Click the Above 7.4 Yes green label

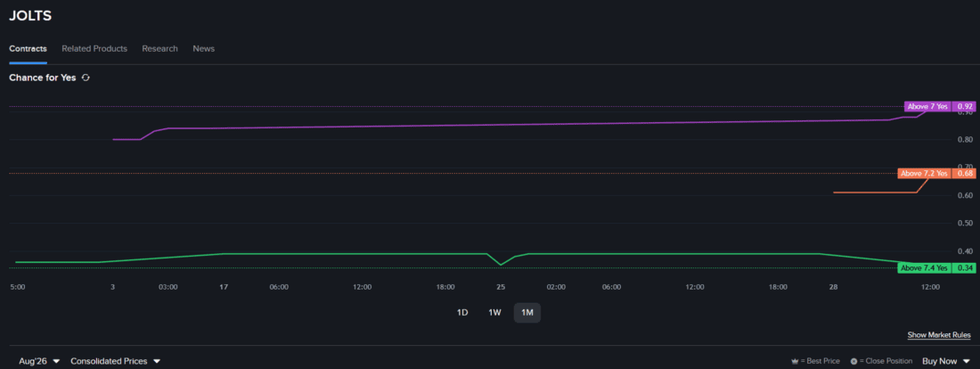[x=925, y=267]
